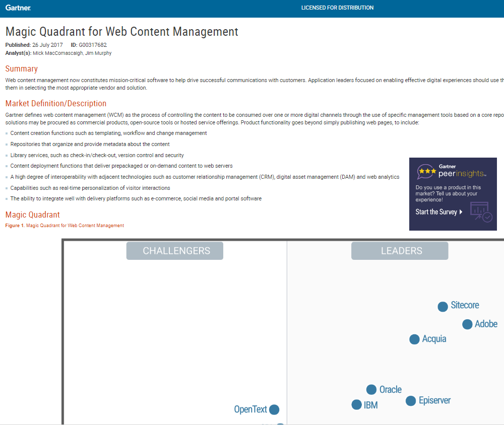The width and height of the screenshot is (504, 425).
Task: Click the three-star peer insights speech bubble icon
Action: pos(426,172)
